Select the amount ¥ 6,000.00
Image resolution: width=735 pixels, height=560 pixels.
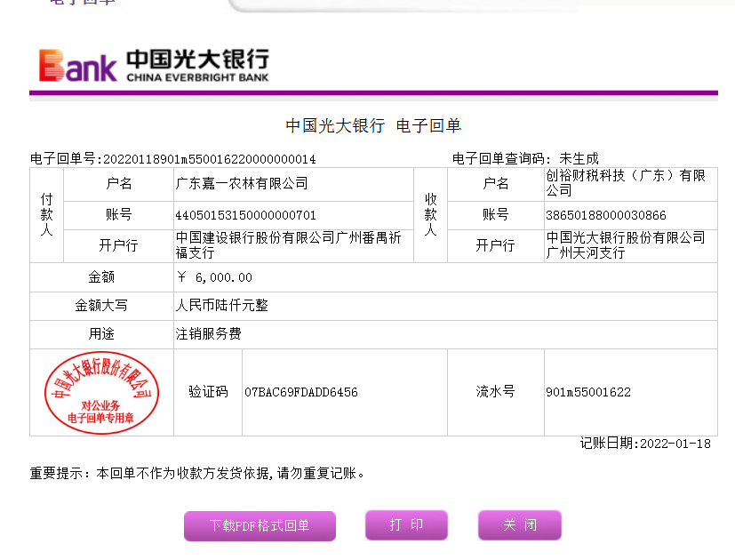click(x=215, y=277)
